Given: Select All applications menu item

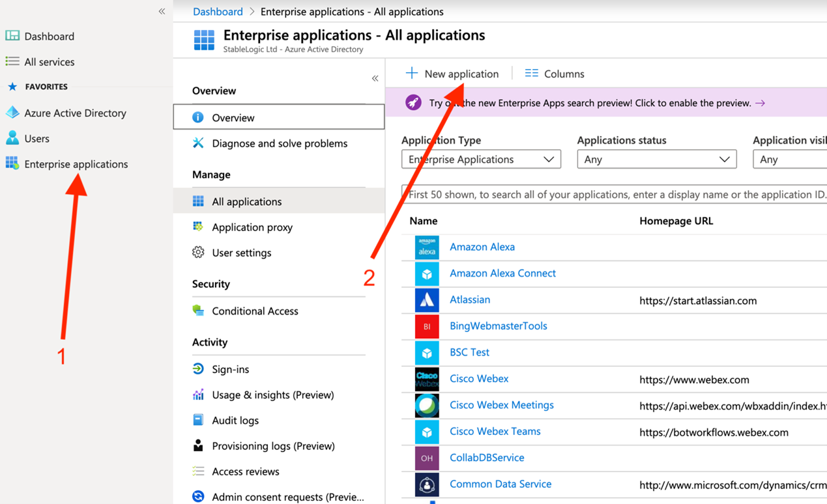Looking at the screenshot, I should coord(279,201).
